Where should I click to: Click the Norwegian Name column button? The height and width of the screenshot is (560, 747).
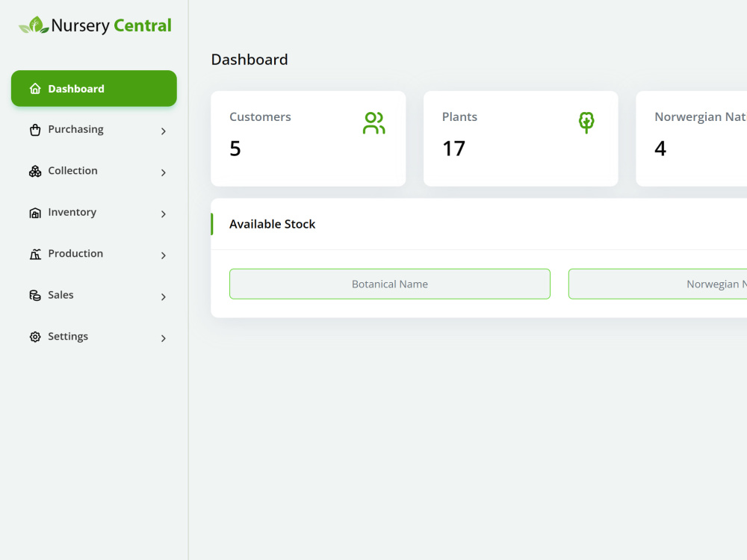click(658, 284)
